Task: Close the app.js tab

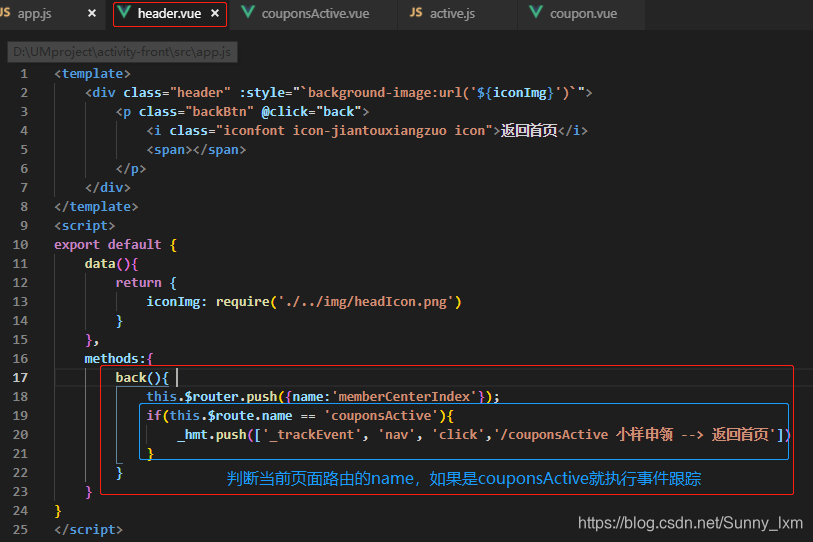Action: [x=92, y=13]
